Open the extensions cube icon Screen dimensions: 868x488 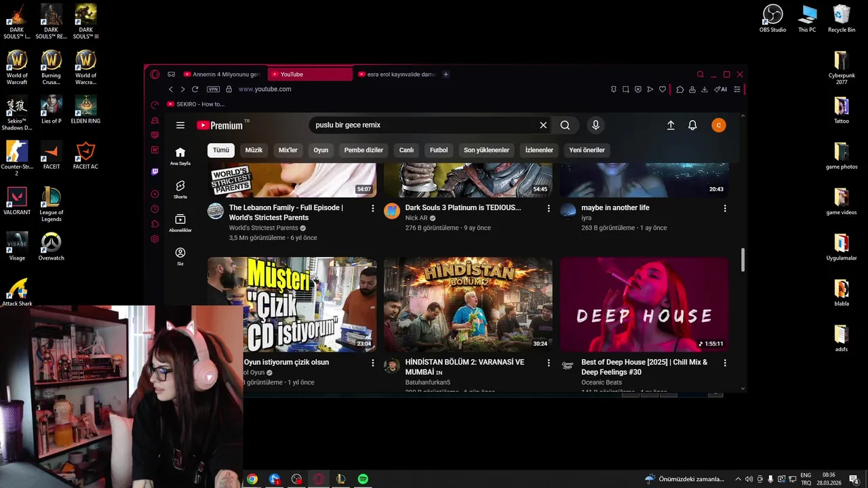[680, 89]
